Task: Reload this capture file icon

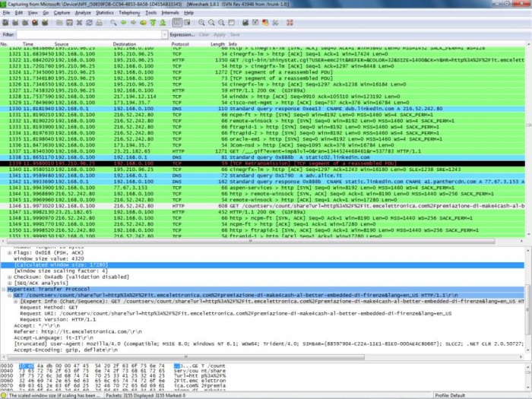Action: point(89,23)
